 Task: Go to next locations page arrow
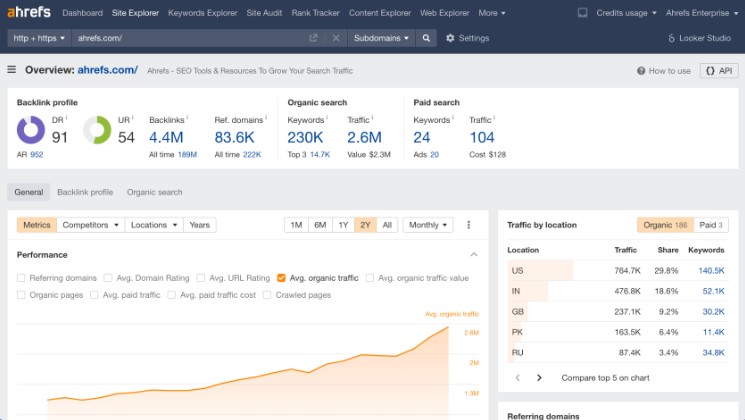click(x=539, y=378)
